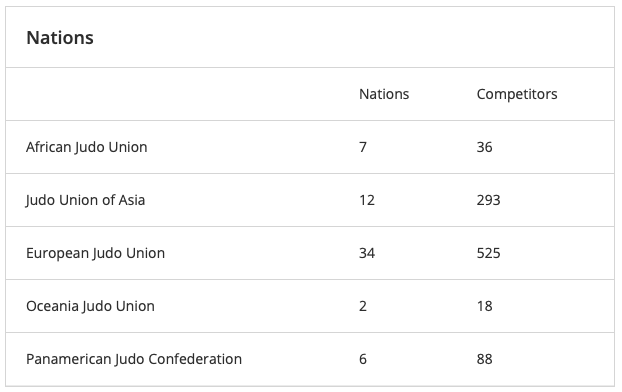Select the Nations column header
The image size is (622, 392).
384,94
